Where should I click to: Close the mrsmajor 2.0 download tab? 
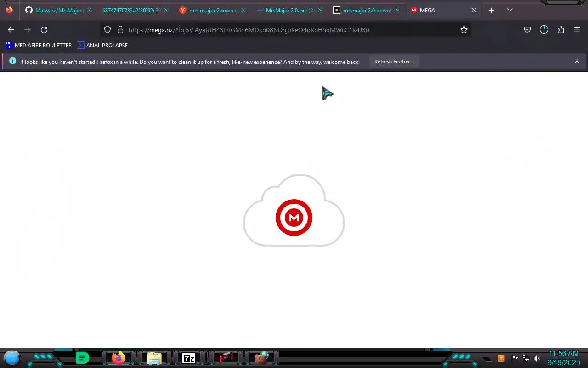(x=397, y=10)
